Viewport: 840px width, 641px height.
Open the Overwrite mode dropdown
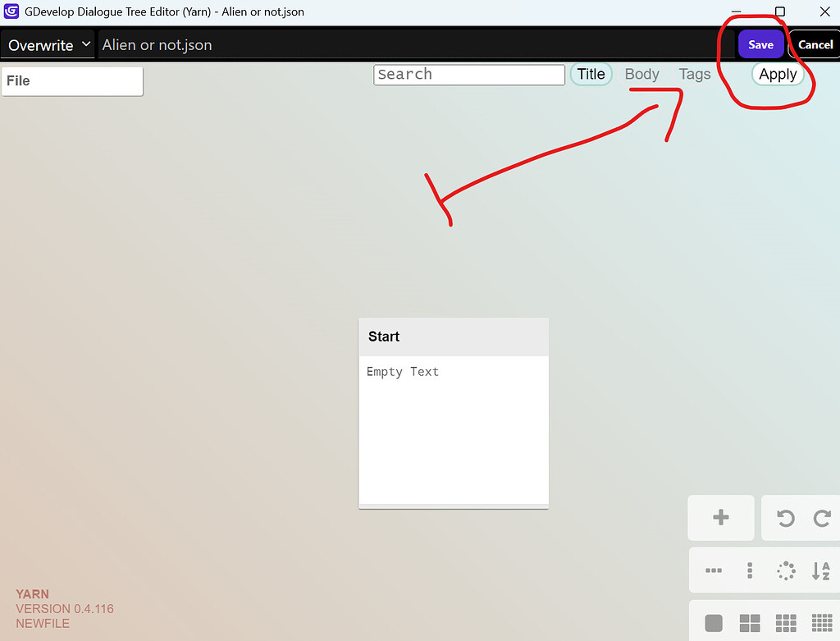[47, 44]
